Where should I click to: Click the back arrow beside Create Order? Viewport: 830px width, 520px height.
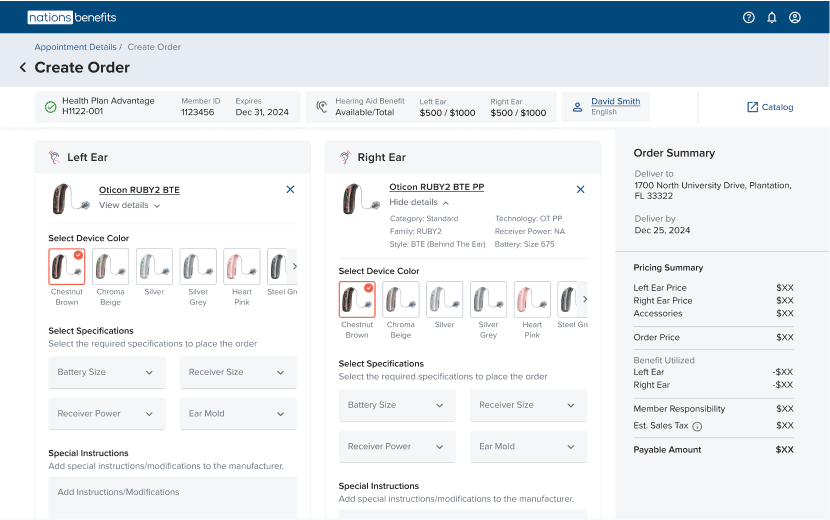coord(22,68)
